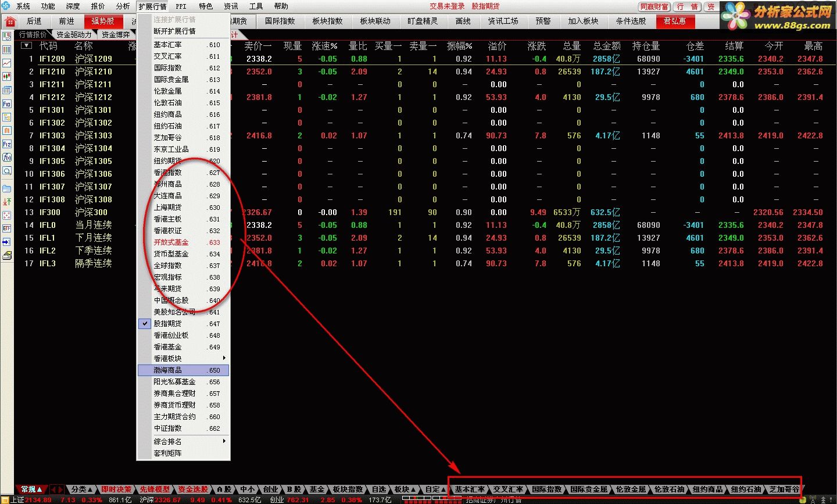Select the colored grid table sidebar icon
The height and width of the screenshot is (504, 837).
(7, 50)
